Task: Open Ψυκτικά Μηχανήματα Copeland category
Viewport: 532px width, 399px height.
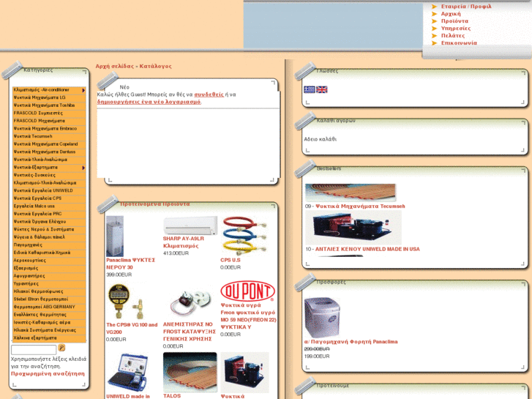Action: coord(49,144)
